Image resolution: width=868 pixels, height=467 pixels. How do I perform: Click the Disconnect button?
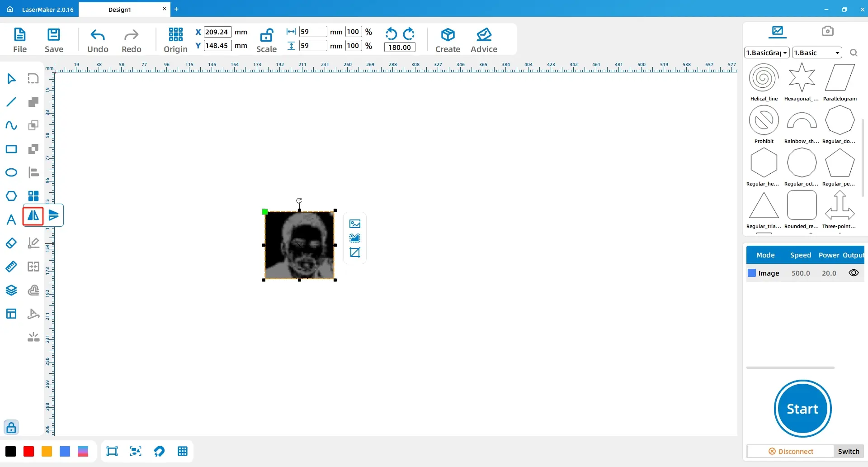tap(791, 451)
